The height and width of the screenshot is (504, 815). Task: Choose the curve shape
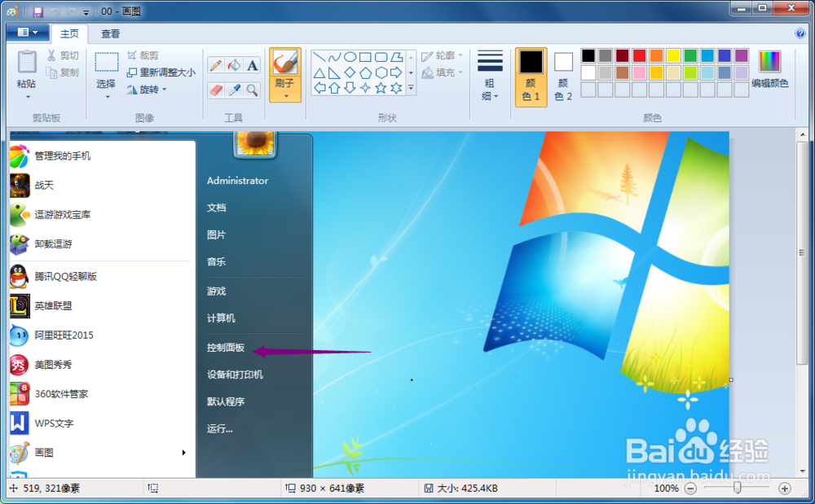[335, 57]
